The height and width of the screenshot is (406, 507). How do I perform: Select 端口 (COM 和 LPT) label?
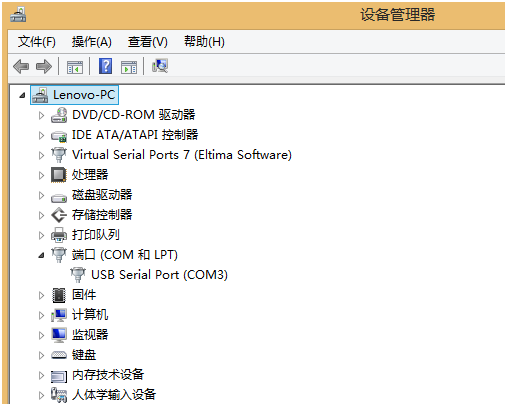(x=125, y=255)
